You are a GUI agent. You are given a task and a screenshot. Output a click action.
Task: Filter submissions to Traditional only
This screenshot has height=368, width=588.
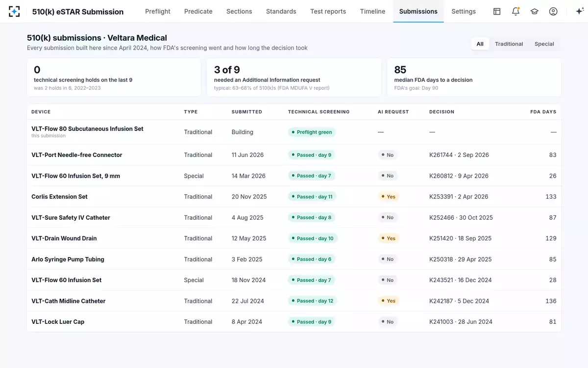[x=509, y=44]
